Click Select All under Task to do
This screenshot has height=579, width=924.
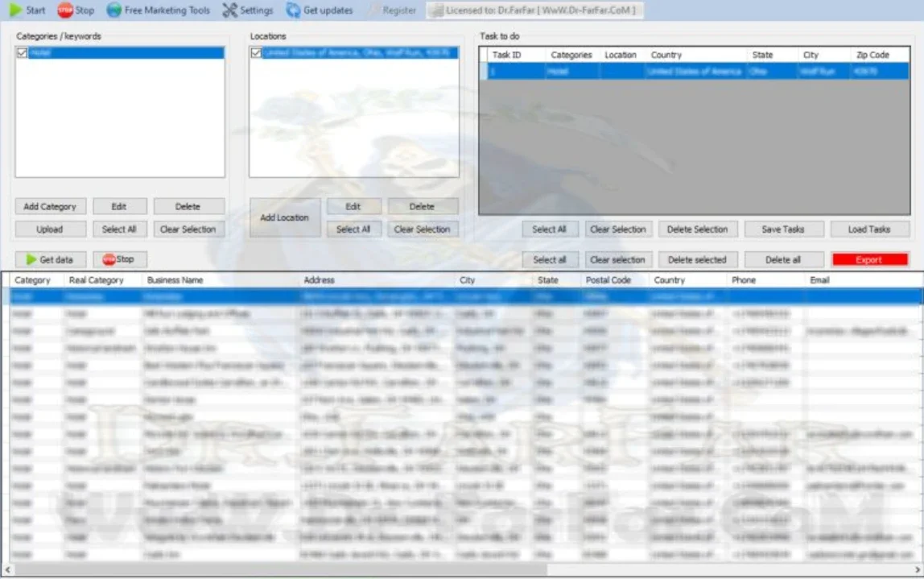(549, 230)
